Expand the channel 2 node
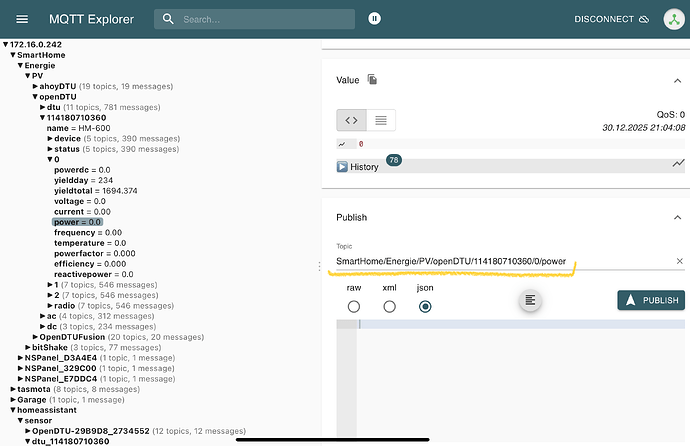Screen dimensions: 690x446 tap(50, 295)
